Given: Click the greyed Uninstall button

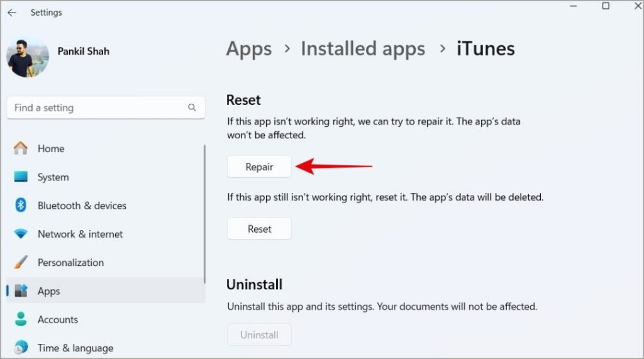Looking at the screenshot, I should [x=259, y=334].
